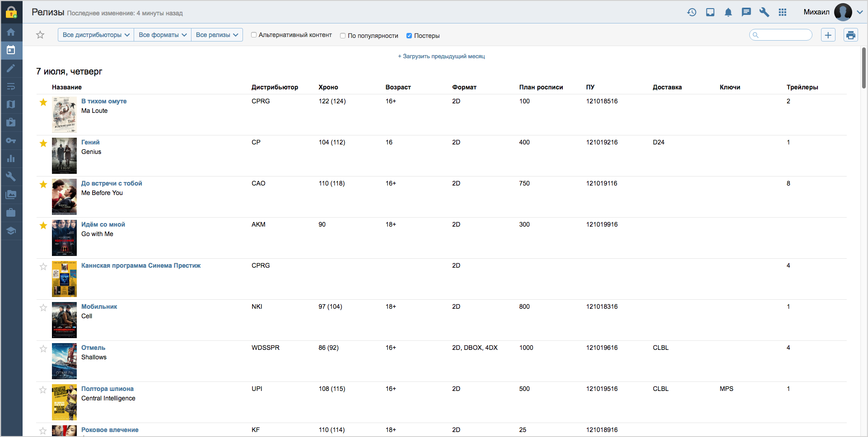Image resolution: width=868 pixels, height=437 pixels.
Task: Star Каннская программа Синема Престиж
Action: click(43, 266)
